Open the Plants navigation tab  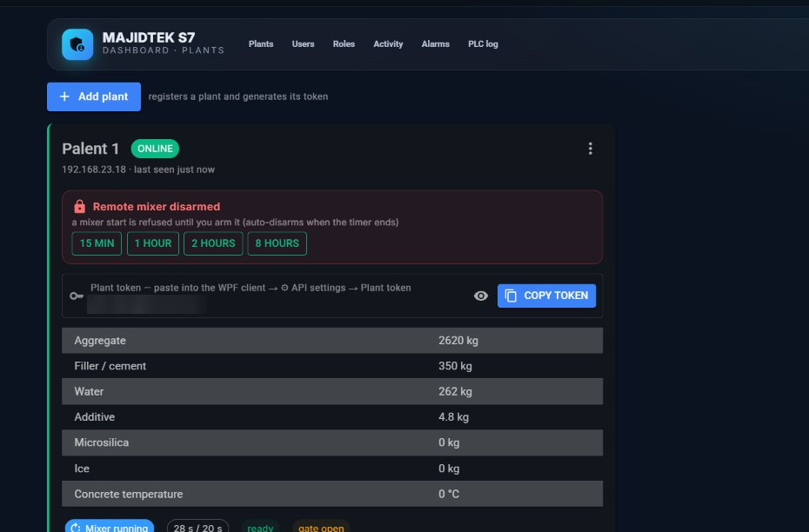pyautogui.click(x=261, y=44)
